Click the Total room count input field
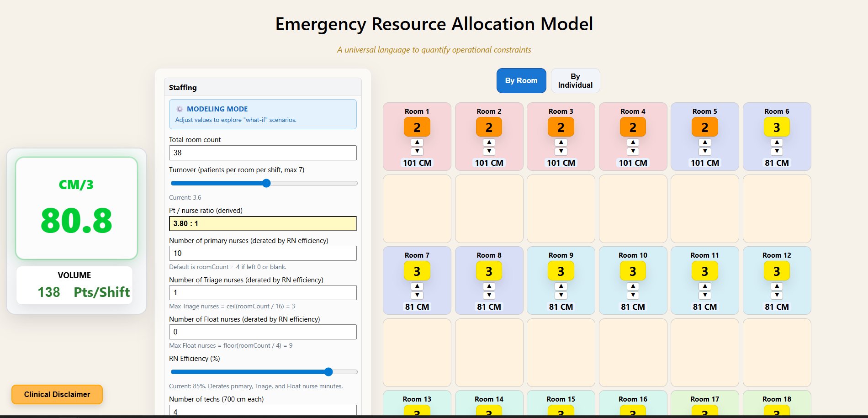The height and width of the screenshot is (418, 868). (x=263, y=153)
